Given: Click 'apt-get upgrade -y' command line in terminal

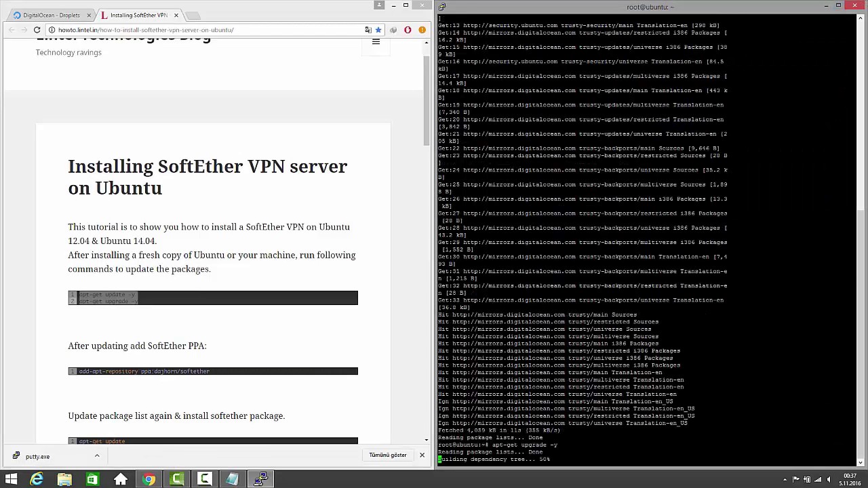Looking at the screenshot, I should click(498, 445).
